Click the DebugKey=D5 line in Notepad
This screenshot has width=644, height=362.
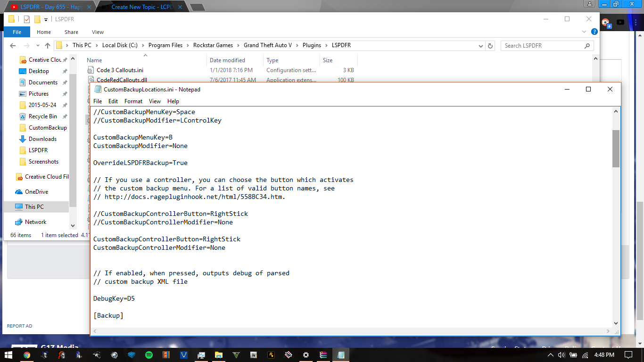114,299
